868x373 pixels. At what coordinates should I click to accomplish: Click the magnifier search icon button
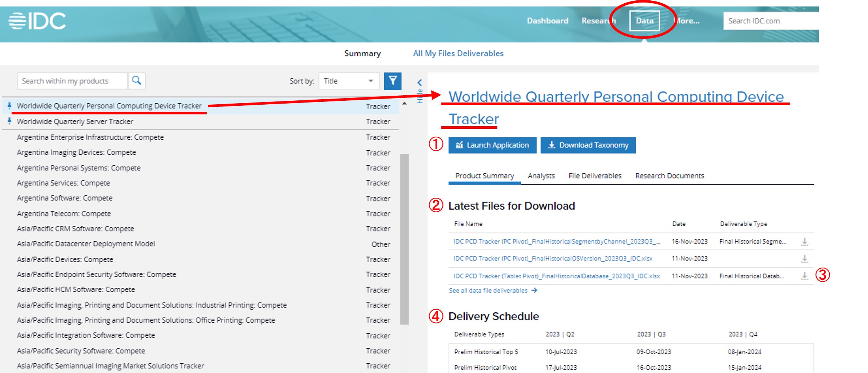click(x=137, y=81)
